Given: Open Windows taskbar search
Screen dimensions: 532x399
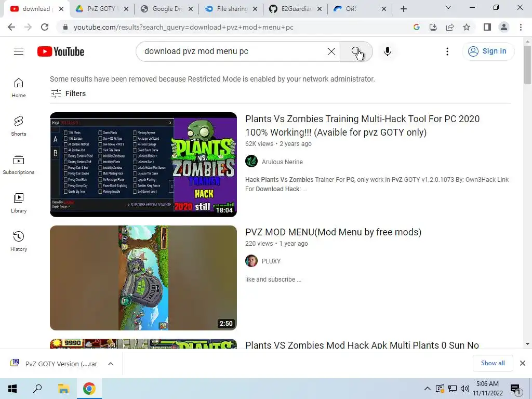Looking at the screenshot, I should tap(37, 389).
